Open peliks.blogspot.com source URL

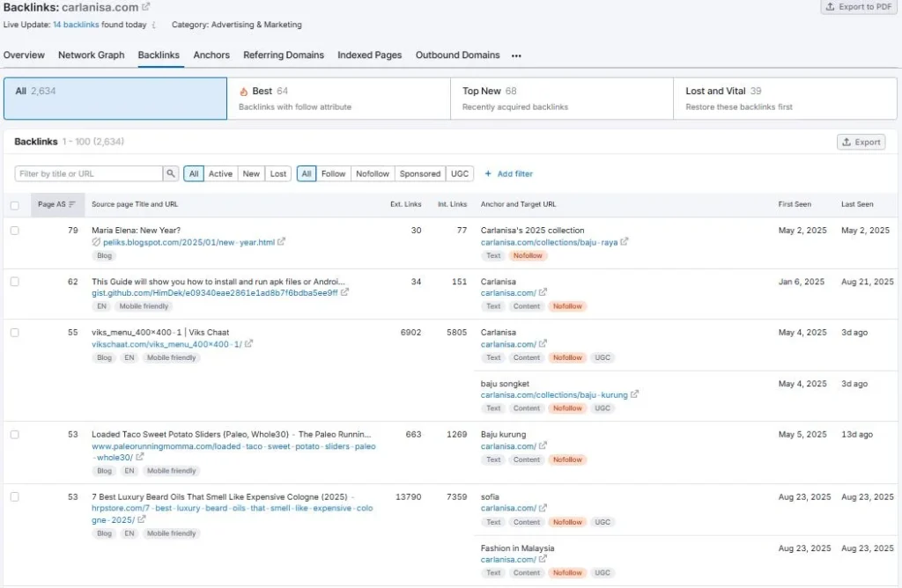point(189,242)
